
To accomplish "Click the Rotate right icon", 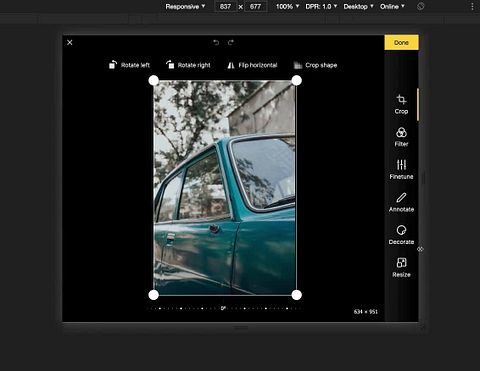I will pos(170,65).
